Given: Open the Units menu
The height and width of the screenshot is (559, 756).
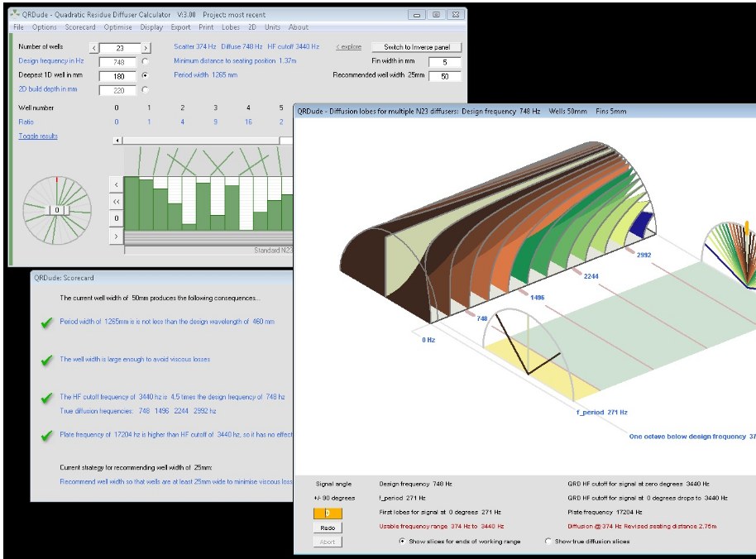Looking at the screenshot, I should click(272, 27).
